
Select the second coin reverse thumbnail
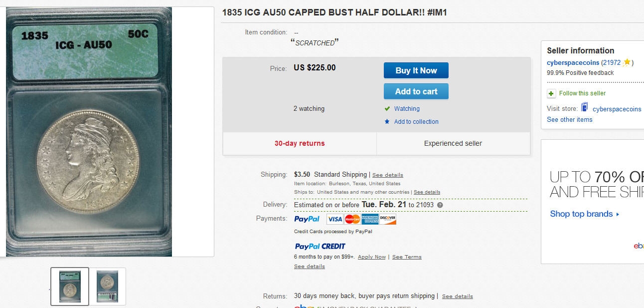[107, 286]
